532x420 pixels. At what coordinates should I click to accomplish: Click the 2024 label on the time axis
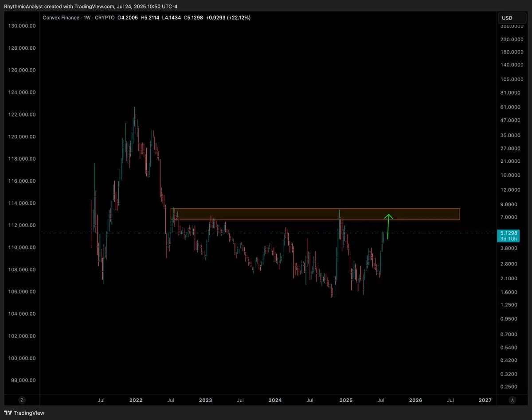point(275,400)
